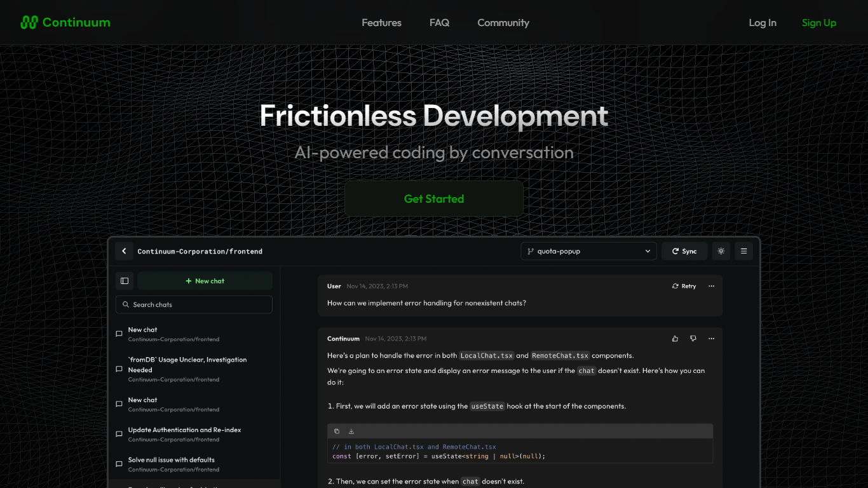Copy the code block with the copy icon
Image resolution: width=868 pixels, height=488 pixels.
point(337,431)
